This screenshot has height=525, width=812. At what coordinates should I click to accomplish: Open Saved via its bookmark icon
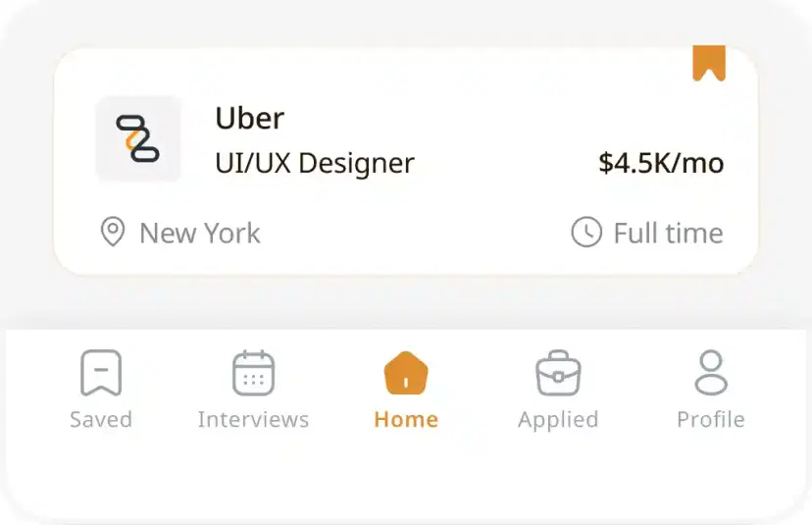pyautogui.click(x=101, y=373)
